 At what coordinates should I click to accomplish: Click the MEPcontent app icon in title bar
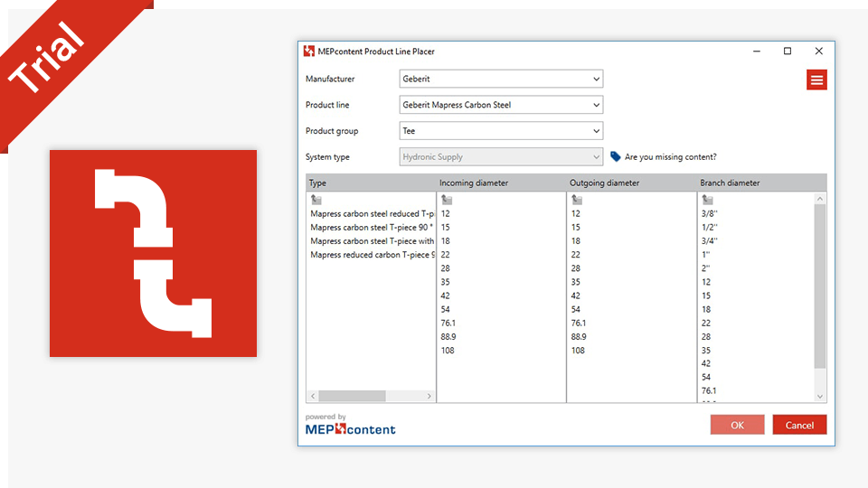point(309,52)
